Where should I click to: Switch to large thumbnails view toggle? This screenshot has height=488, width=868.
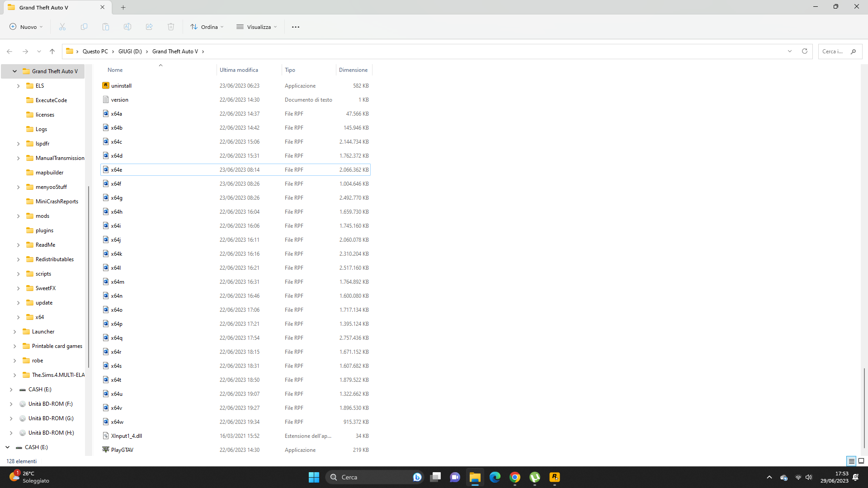tap(861, 461)
